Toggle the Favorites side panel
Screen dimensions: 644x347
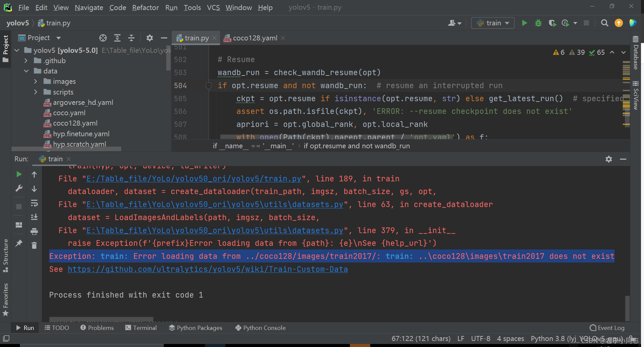click(6, 300)
